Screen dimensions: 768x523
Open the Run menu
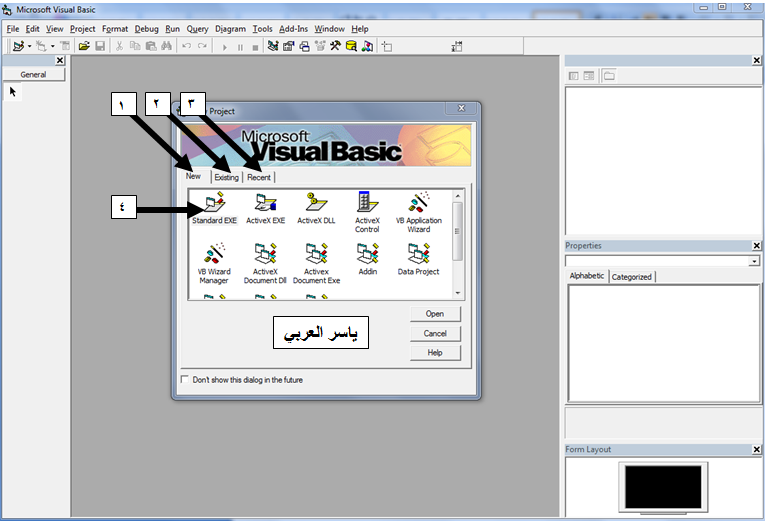tap(172, 29)
